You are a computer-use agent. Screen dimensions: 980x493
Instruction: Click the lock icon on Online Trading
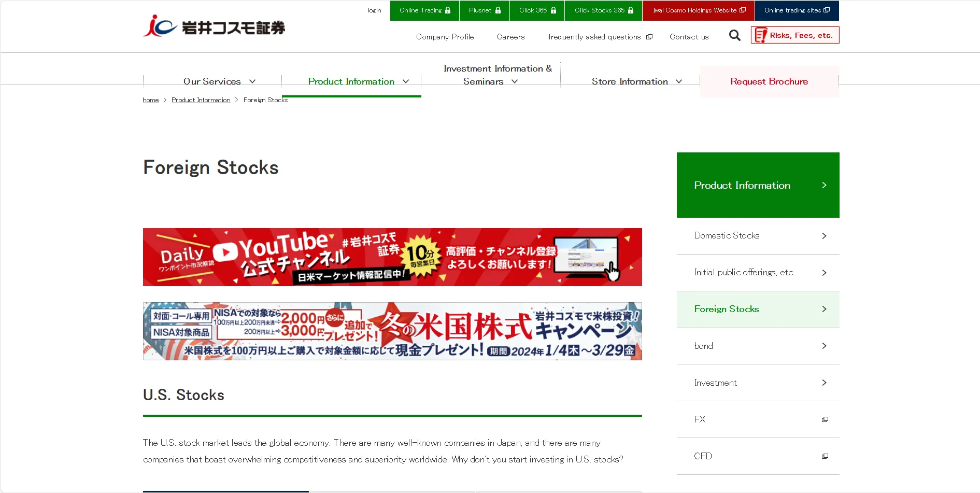pos(448,10)
